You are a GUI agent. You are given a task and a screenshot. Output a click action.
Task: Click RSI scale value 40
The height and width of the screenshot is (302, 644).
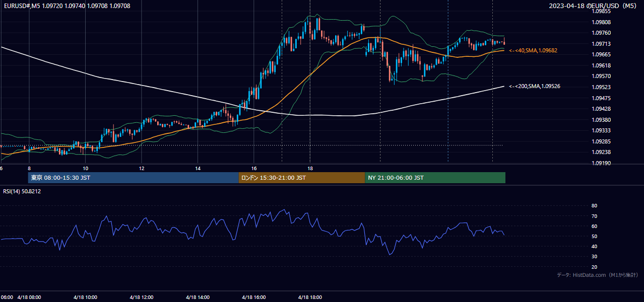[594, 246]
